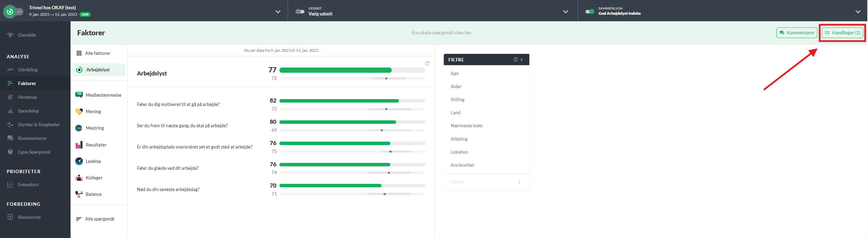Click the Arbejdslyst factor heading
This screenshot has width=868, height=238.
[152, 73]
